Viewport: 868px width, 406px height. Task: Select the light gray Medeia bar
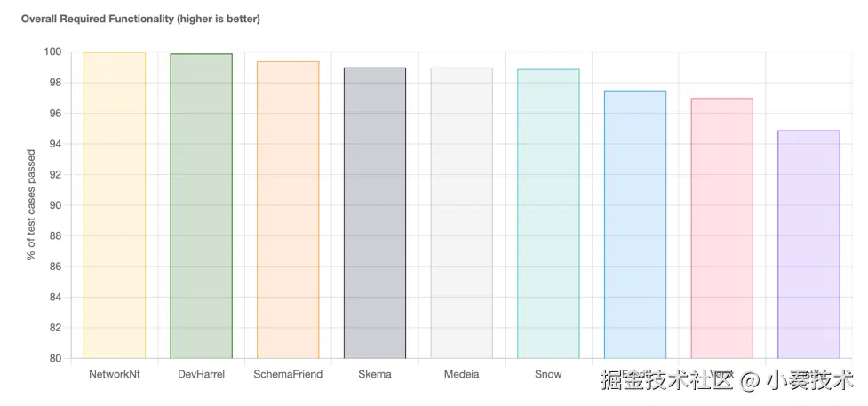[x=461, y=213]
